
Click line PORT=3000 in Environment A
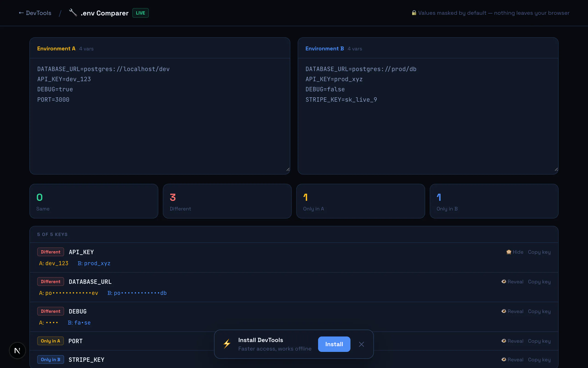(53, 100)
